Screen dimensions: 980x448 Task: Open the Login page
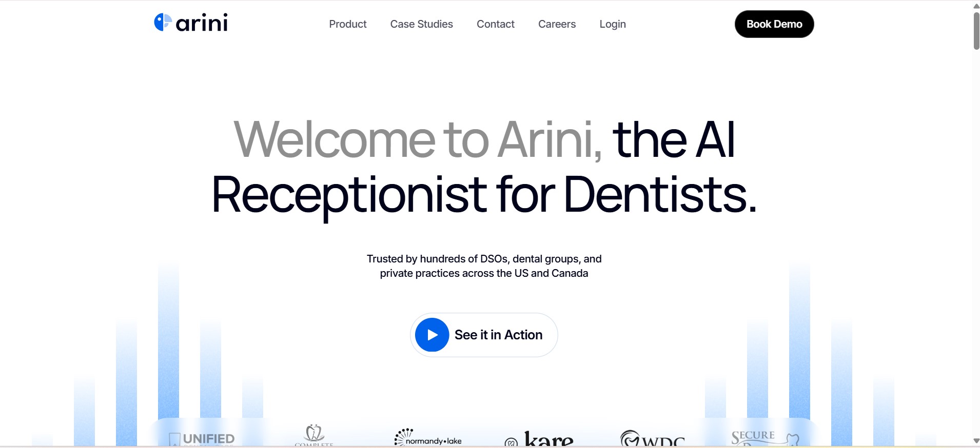613,24
